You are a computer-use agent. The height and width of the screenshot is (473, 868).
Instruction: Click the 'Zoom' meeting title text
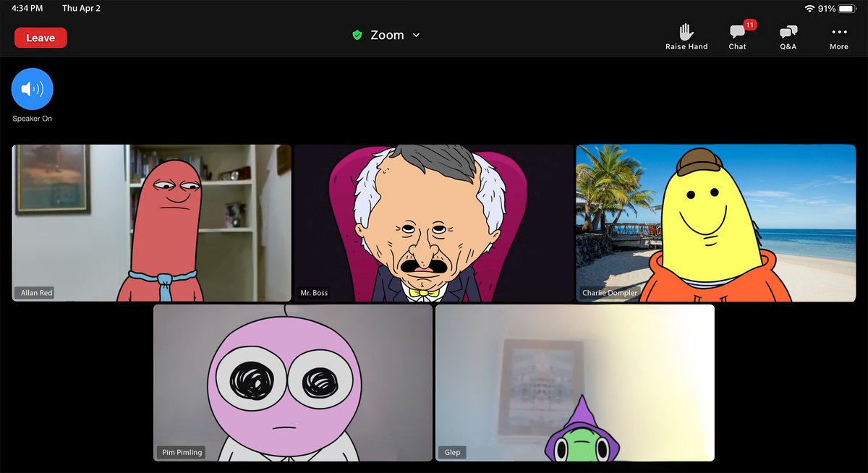(387, 35)
